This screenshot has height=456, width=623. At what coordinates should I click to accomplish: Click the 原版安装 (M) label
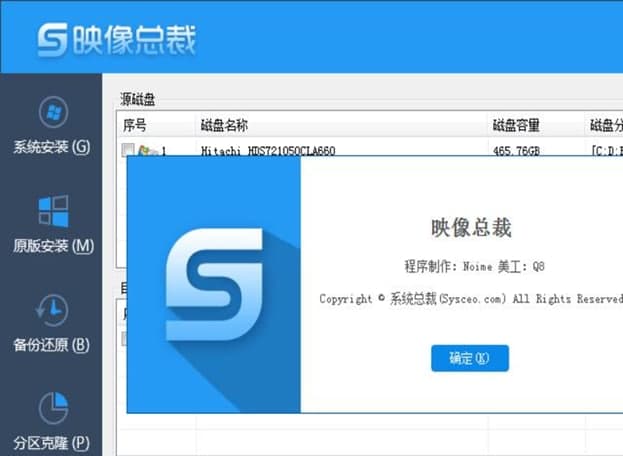point(53,246)
